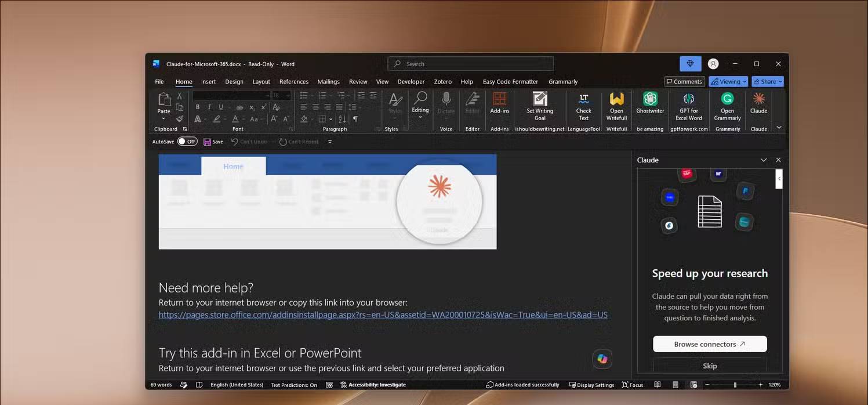Click the Search box in title bar
The image size is (868, 405).
[x=471, y=64]
